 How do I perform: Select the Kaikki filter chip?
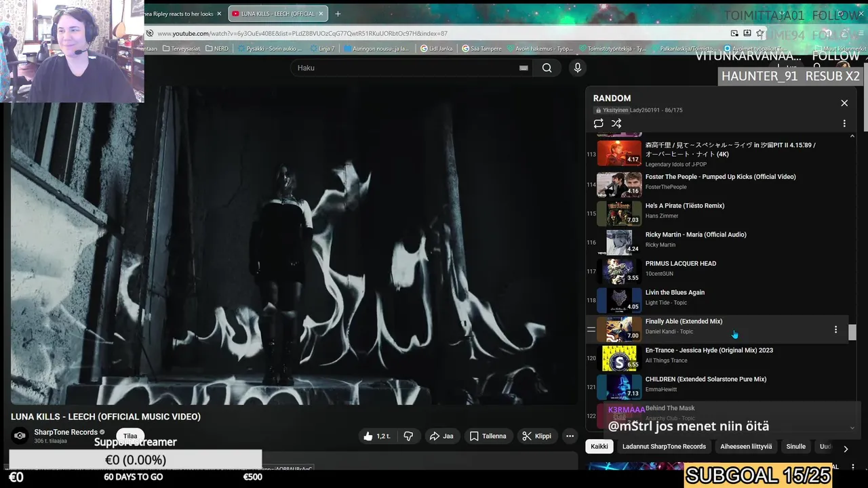[x=599, y=447]
